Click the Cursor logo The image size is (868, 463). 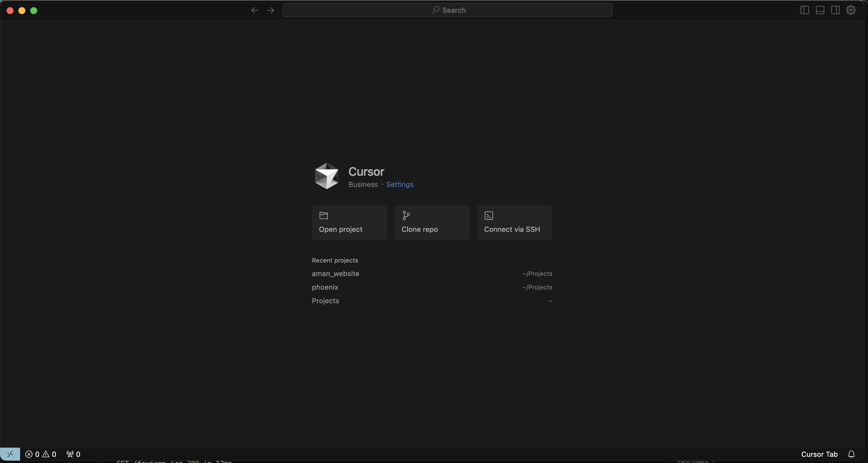[326, 176]
